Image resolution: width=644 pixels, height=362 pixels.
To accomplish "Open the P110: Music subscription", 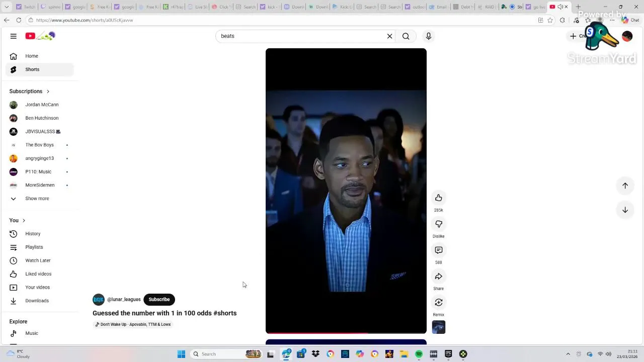I will click(x=40, y=172).
